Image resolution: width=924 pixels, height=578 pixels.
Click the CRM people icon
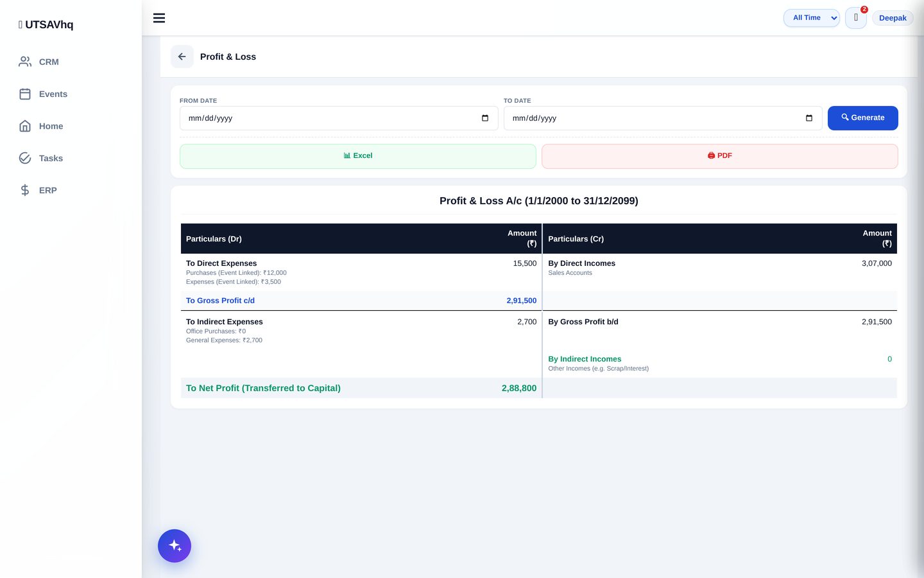[x=25, y=62]
